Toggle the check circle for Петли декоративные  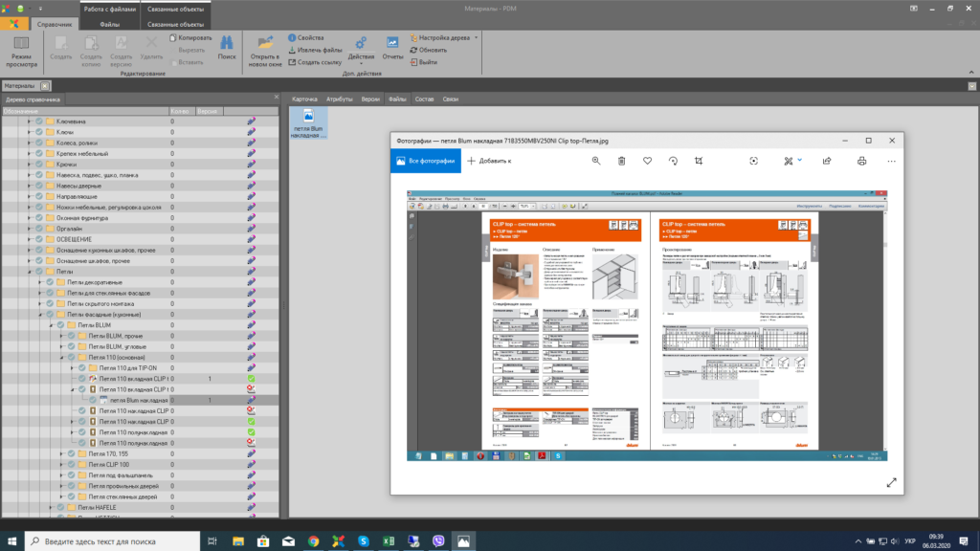tap(50, 282)
